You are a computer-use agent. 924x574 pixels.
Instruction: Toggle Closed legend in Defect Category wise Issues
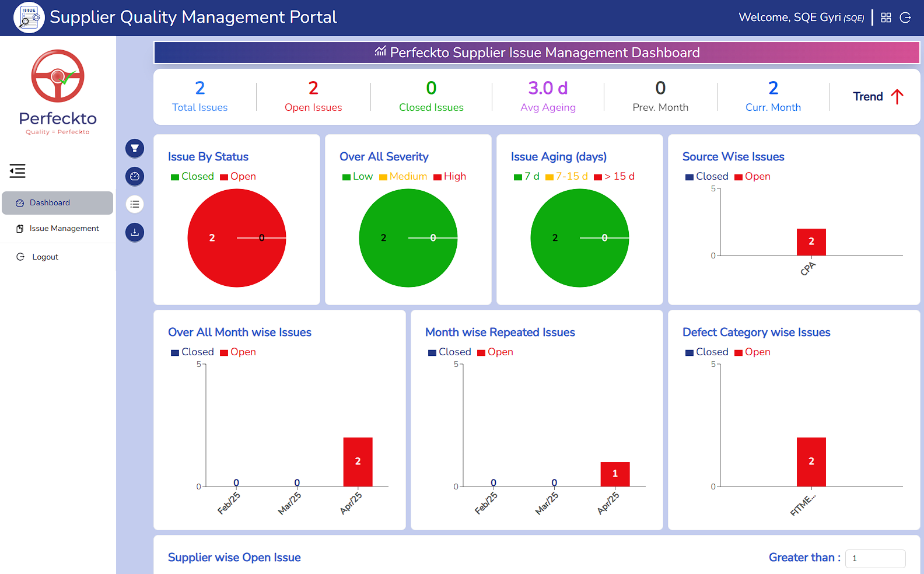click(x=707, y=352)
